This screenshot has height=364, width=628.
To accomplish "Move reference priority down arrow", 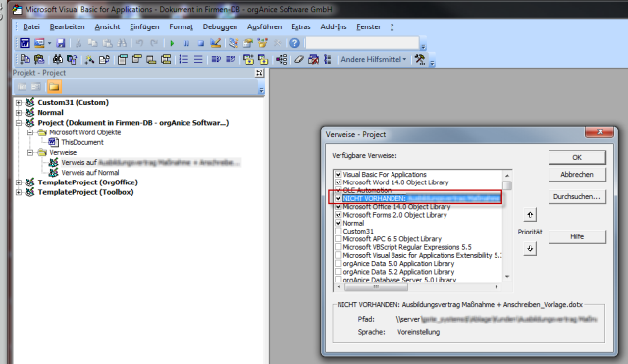I will [x=530, y=248].
